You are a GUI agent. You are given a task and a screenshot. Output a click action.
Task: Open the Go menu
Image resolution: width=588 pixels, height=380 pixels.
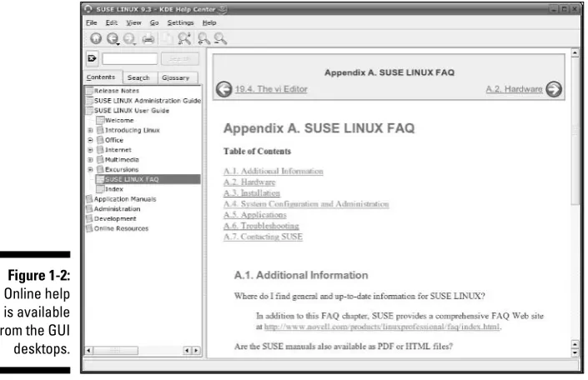pyautogui.click(x=154, y=22)
